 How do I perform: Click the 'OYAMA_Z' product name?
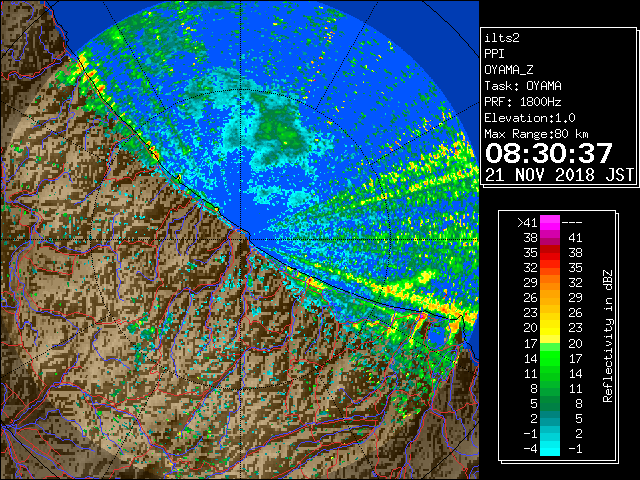tap(509, 70)
